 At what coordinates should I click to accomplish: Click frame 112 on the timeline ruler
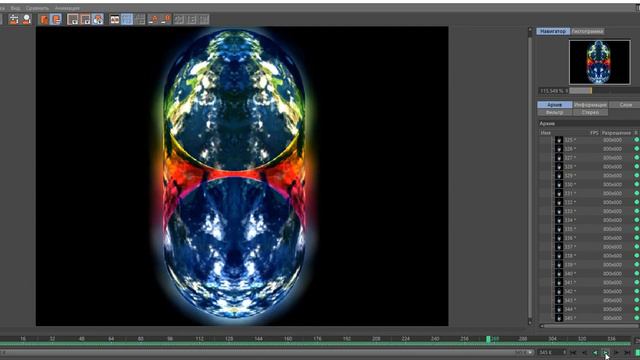[x=200, y=339]
